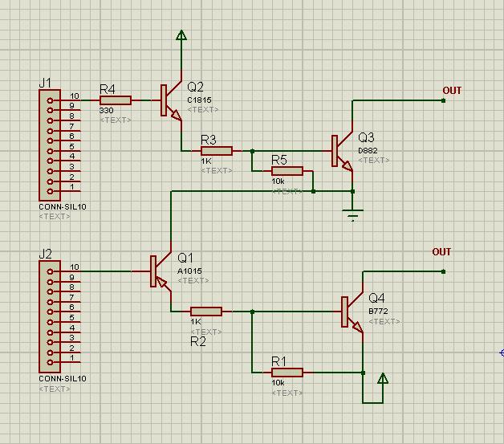The height and width of the screenshot is (444, 504).
Task: Select the J1 connector body
Action: coord(50,145)
